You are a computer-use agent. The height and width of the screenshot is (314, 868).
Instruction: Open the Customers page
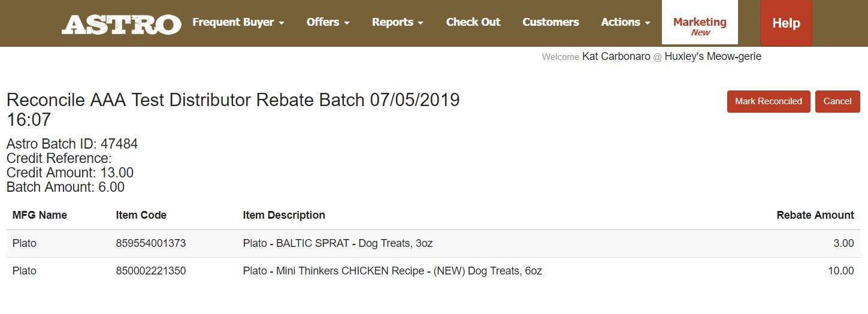coord(551,22)
